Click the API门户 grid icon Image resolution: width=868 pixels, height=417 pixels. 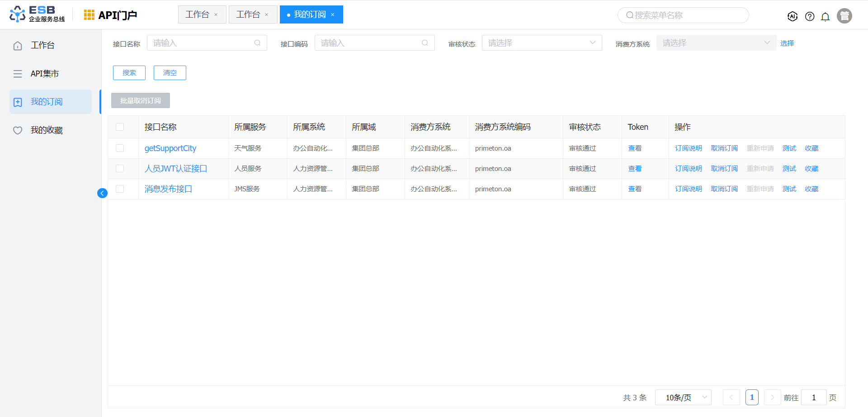[89, 15]
